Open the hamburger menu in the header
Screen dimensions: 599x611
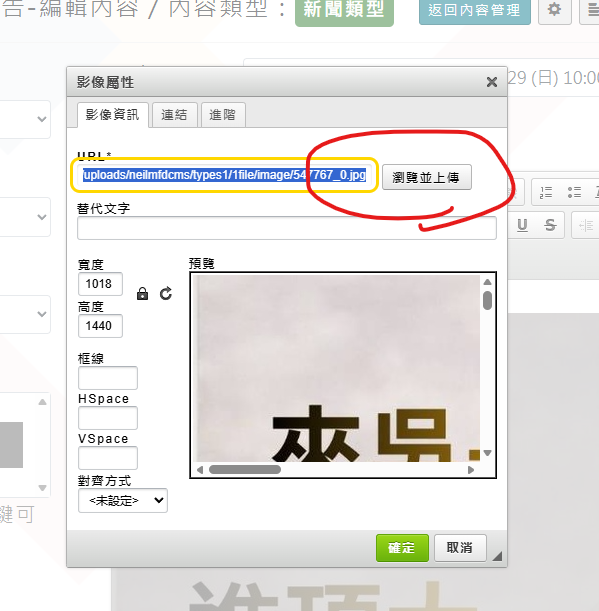pyautogui.click(x=592, y=10)
